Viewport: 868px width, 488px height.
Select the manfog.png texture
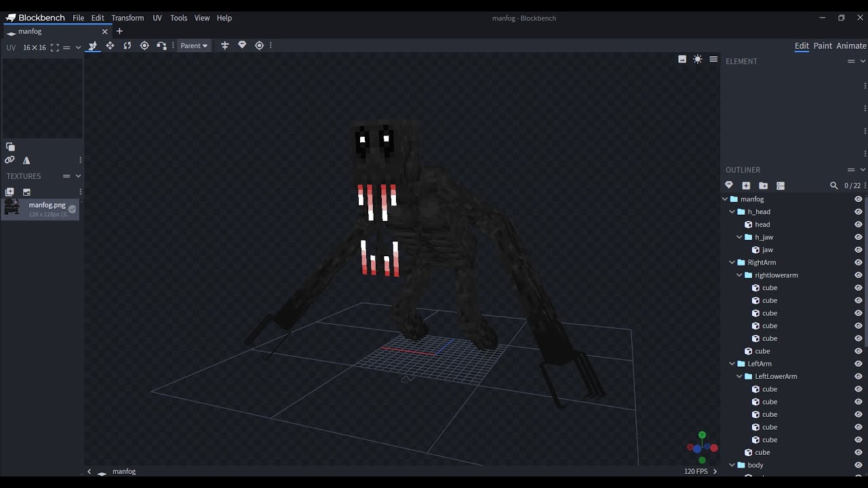click(x=40, y=209)
